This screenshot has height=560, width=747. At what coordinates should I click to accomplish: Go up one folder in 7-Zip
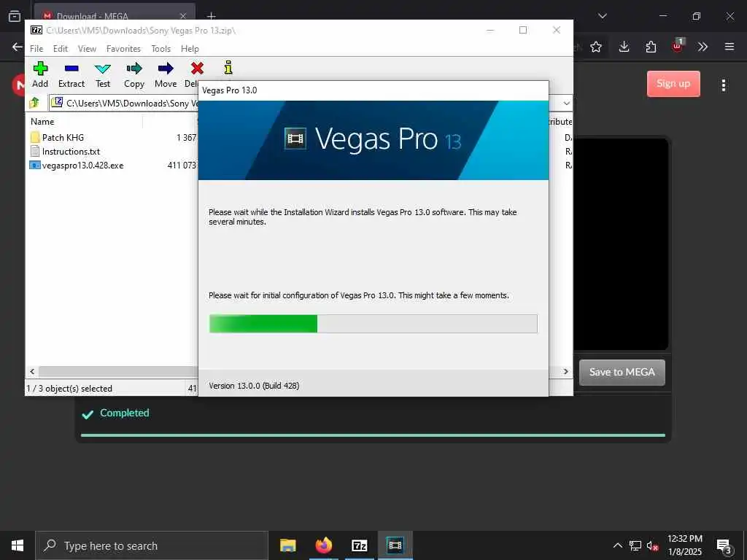pos(34,103)
